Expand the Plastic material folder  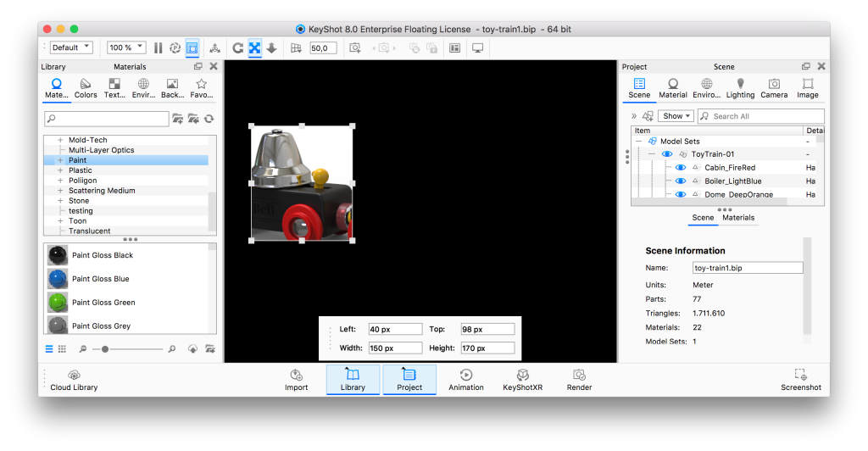pyautogui.click(x=60, y=170)
